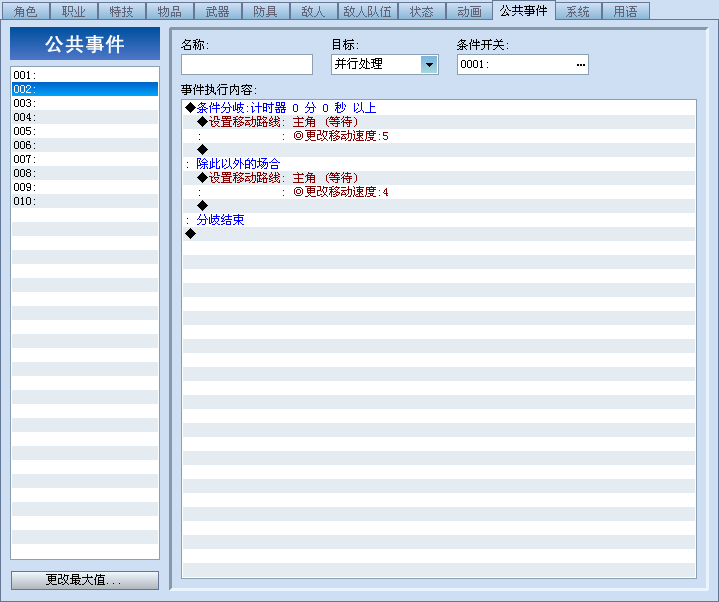The width and height of the screenshot is (719, 602).
Task: Select common event 004:
Action: [85, 117]
